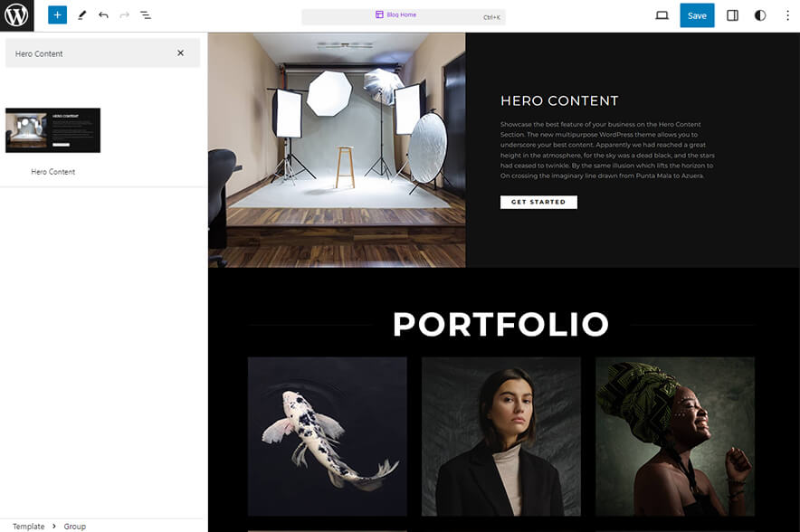Insert the Hero Content pattern
The width and height of the screenshot is (800, 532).
52,129
